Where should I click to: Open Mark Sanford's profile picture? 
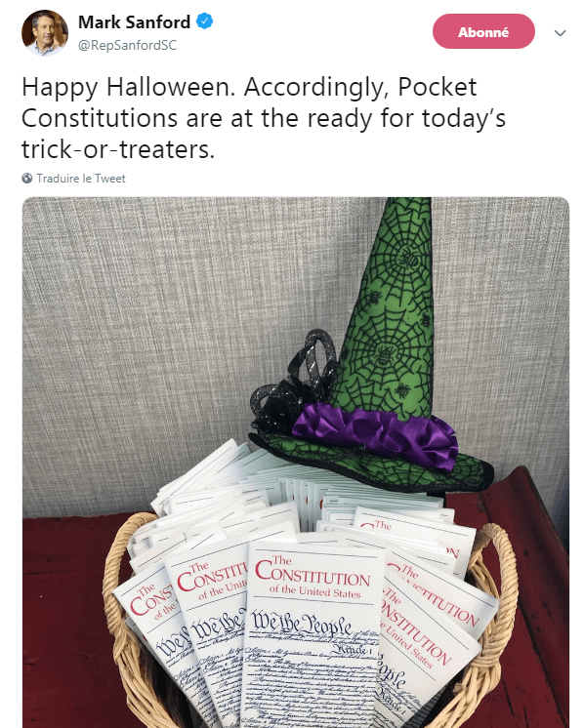(45, 32)
